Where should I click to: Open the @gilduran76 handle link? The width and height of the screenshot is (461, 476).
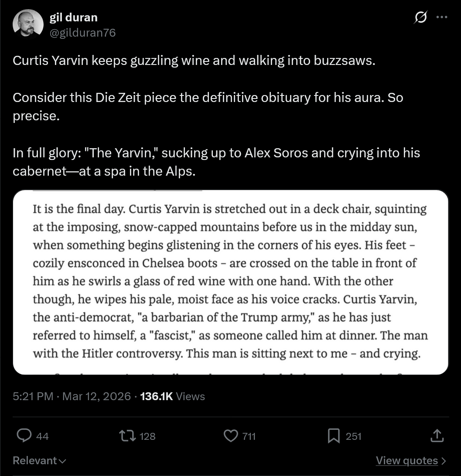(82, 33)
